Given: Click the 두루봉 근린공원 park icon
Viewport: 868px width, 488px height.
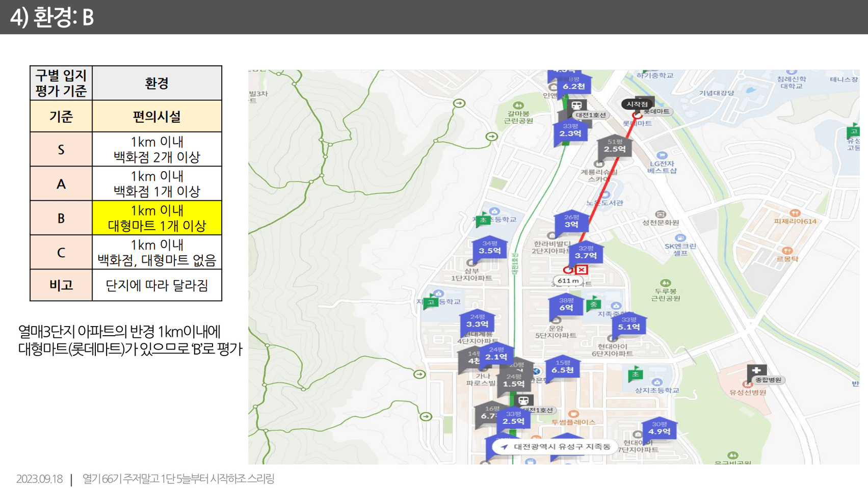Looking at the screenshot, I should tap(665, 283).
